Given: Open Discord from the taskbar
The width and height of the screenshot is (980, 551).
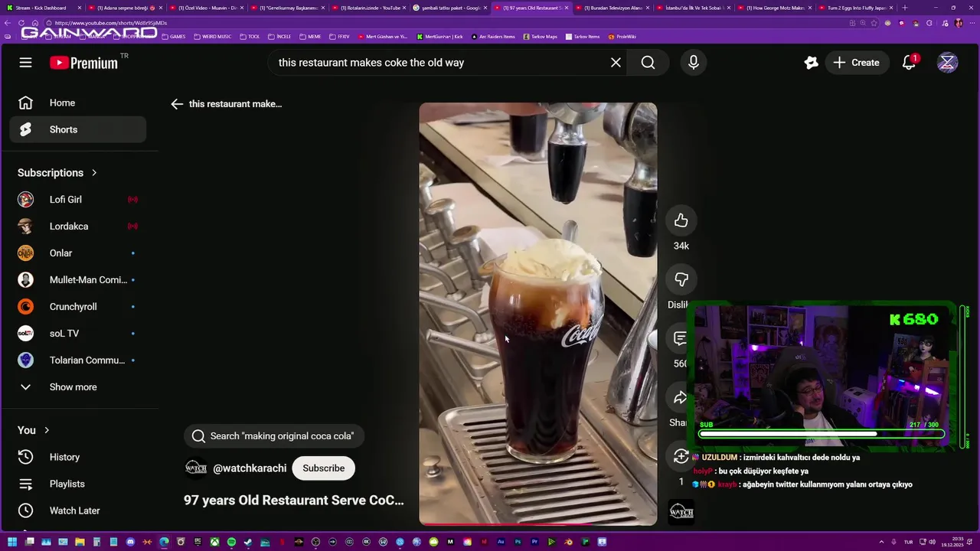Looking at the screenshot, I should [x=130, y=543].
